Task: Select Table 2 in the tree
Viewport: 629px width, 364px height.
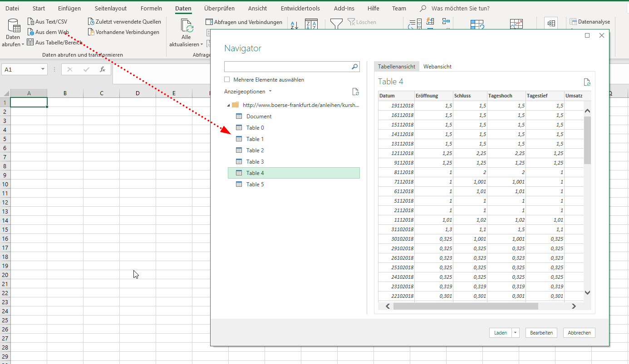Action: click(255, 150)
